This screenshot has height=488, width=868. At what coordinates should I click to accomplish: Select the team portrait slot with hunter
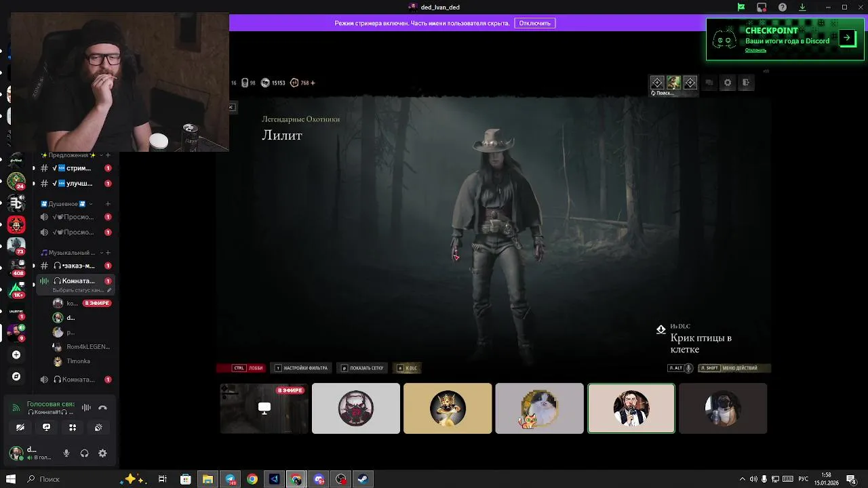click(673, 83)
